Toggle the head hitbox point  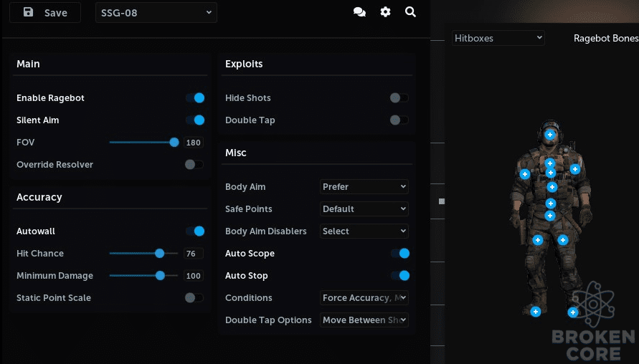550,135
